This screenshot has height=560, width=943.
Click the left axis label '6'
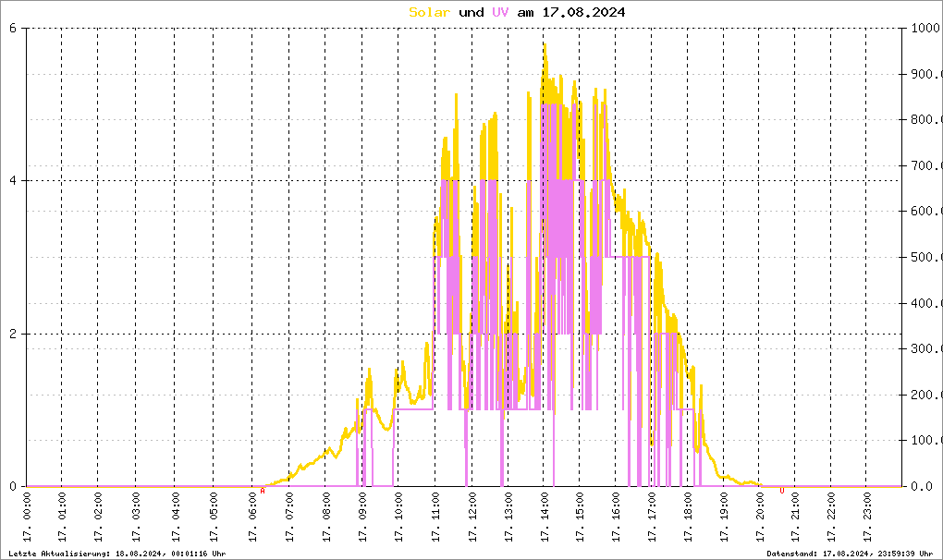pyautogui.click(x=13, y=28)
